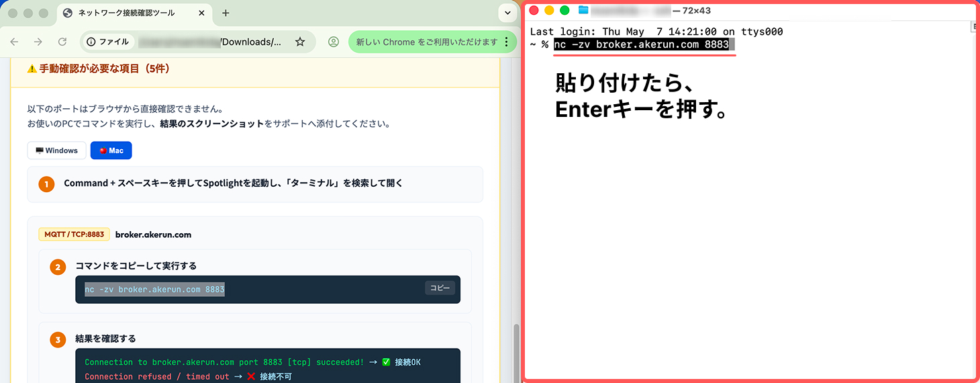This screenshot has height=383, width=980.
Task: Click the コマンドをコピーして実行する step heading
Action: [x=136, y=266]
